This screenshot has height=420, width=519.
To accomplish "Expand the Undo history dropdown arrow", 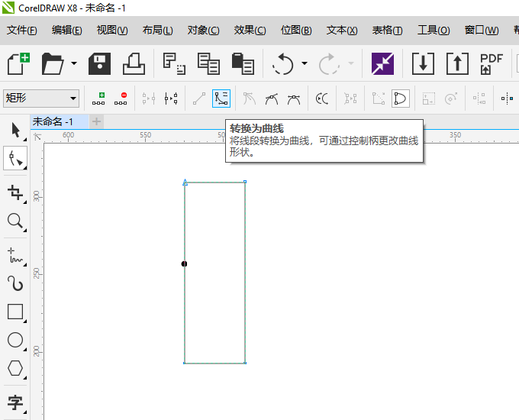I will pos(305,63).
